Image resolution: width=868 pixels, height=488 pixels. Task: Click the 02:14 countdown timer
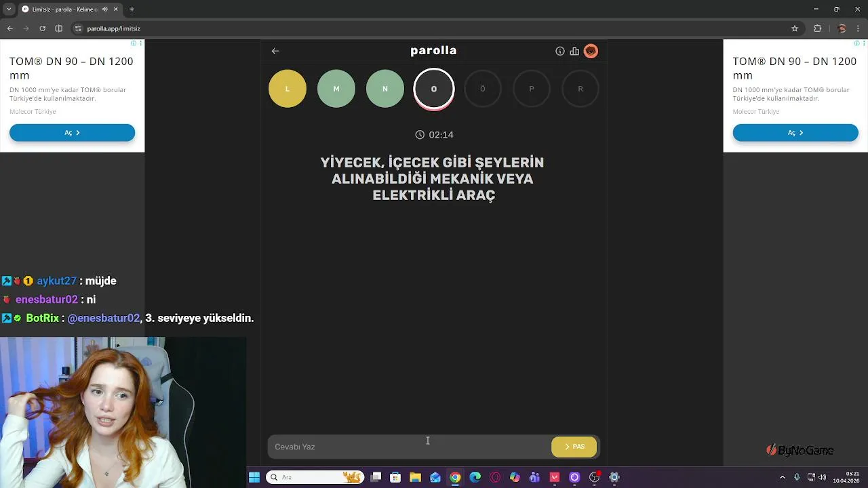click(x=434, y=135)
